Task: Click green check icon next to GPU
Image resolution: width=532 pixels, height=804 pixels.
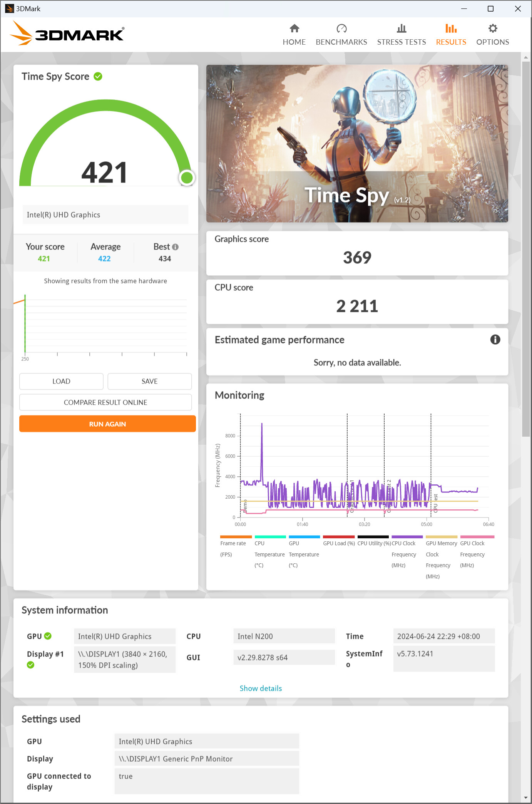Action: [48, 636]
